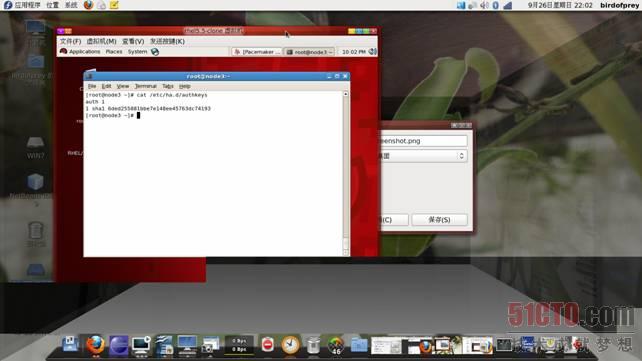Click the guest panel 10:02 PM clock
The height and width of the screenshot is (361, 642).
coord(353,52)
